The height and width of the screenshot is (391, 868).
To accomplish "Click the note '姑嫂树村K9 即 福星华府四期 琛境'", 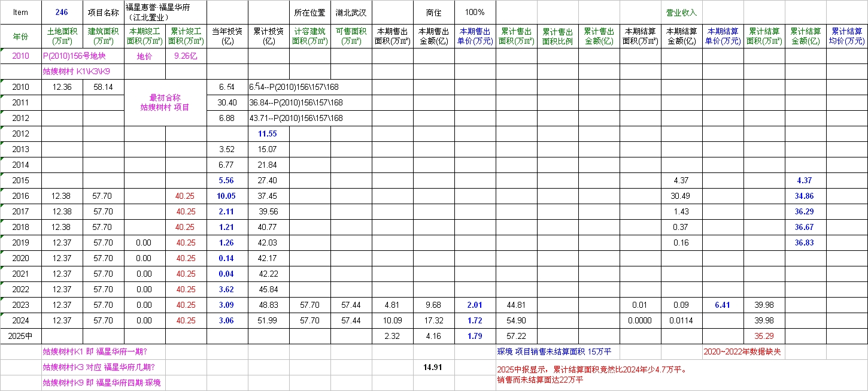I will pos(102,383).
